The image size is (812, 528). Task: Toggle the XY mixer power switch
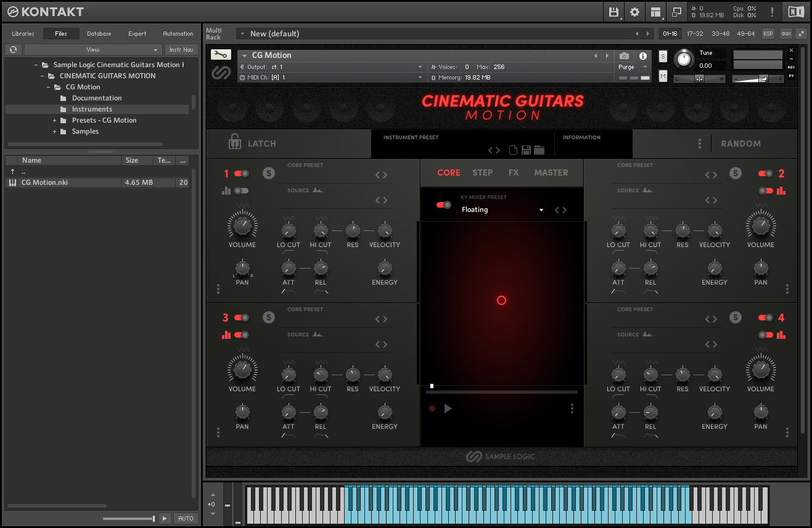coord(443,205)
